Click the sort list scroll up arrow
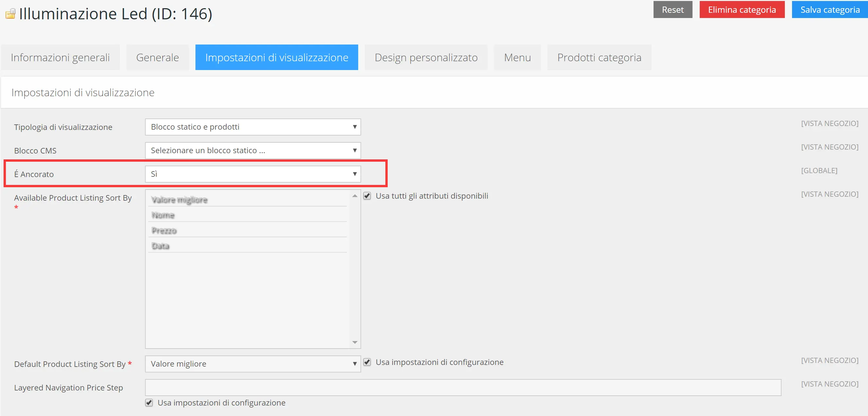This screenshot has height=416, width=868. coord(355,196)
